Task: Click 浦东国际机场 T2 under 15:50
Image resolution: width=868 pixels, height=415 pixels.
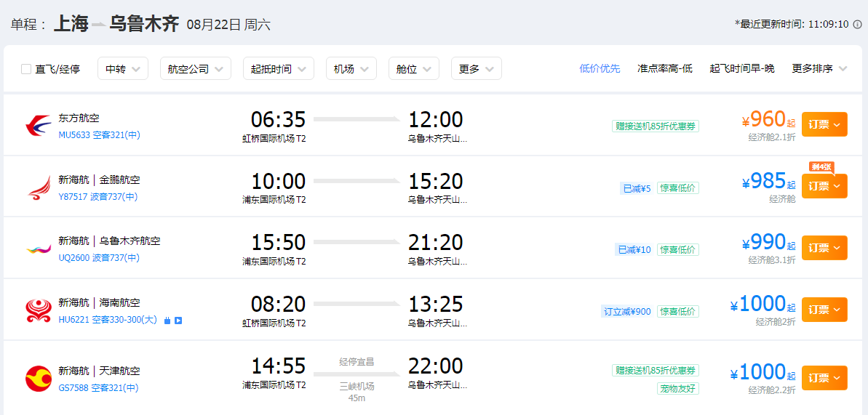Action: point(274,261)
